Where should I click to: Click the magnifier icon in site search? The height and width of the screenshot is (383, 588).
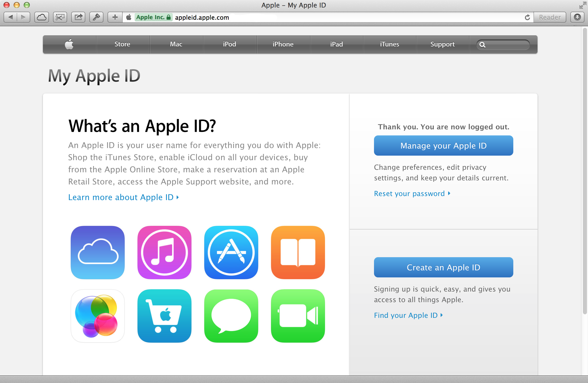[482, 45]
